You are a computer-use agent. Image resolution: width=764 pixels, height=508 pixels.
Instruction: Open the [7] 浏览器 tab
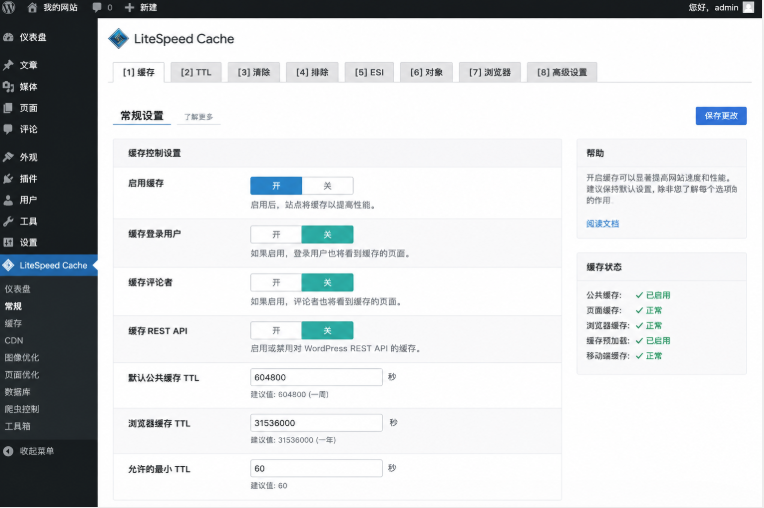tap(490, 72)
